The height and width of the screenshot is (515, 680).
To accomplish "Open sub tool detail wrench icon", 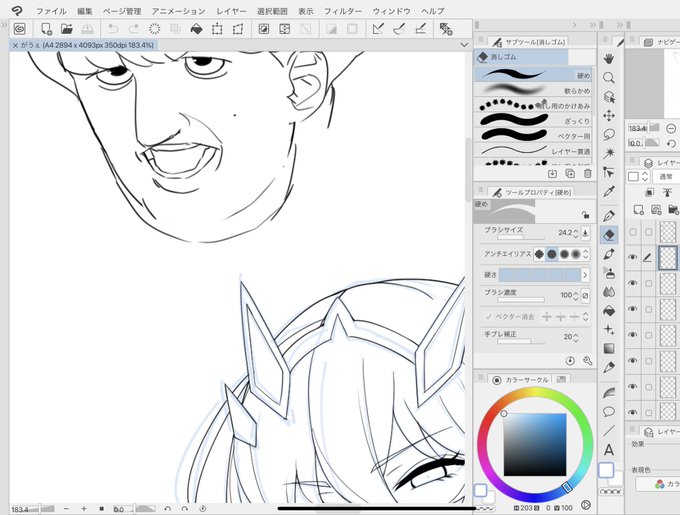I will click(x=588, y=361).
